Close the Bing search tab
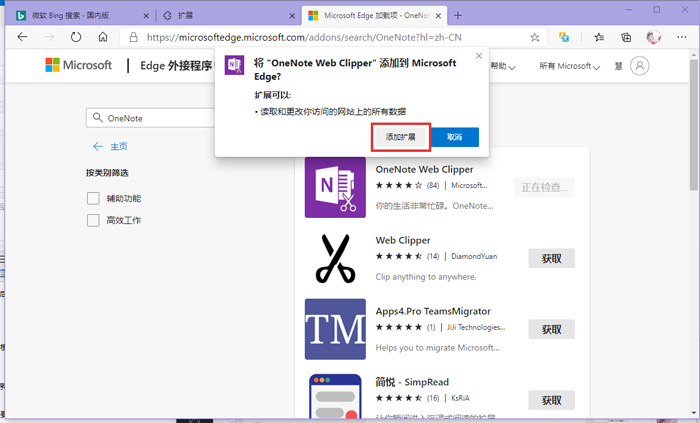Viewport: 700px width, 423px height. (146, 16)
